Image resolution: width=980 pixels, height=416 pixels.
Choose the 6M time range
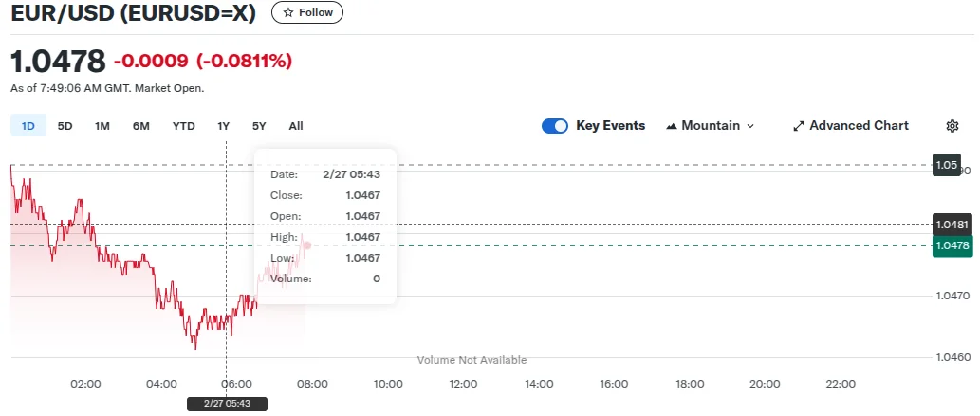141,126
